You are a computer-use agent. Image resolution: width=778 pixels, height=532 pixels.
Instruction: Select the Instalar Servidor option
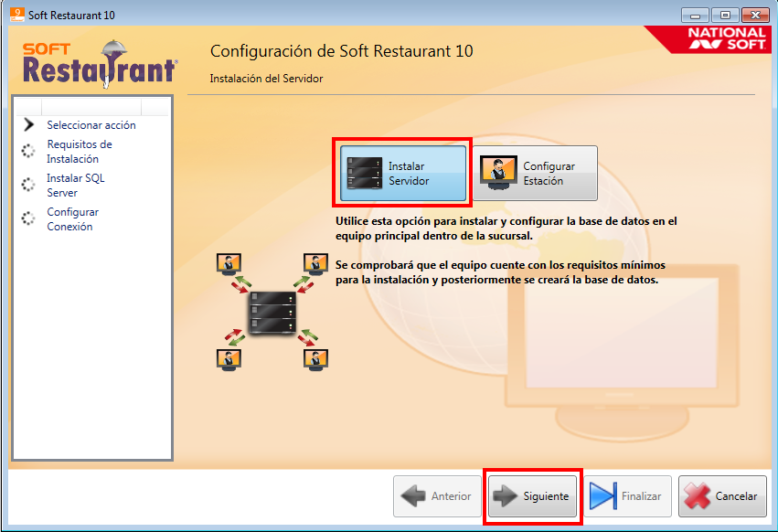[x=403, y=173]
